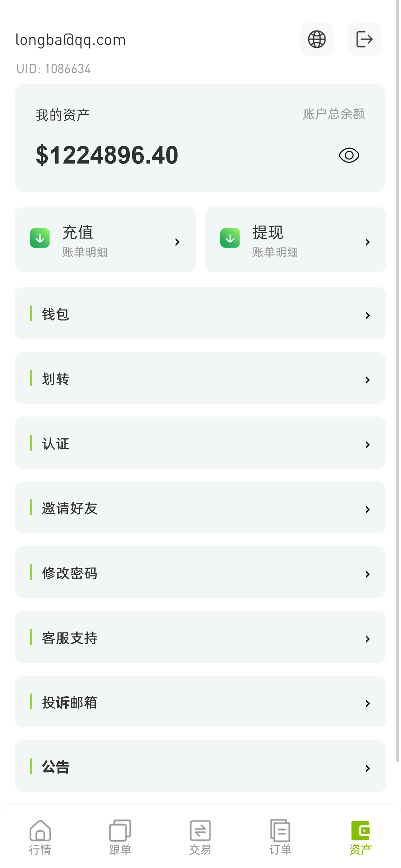
Task: Expand the 钱包 wallet row chevron
Action: pos(367,315)
